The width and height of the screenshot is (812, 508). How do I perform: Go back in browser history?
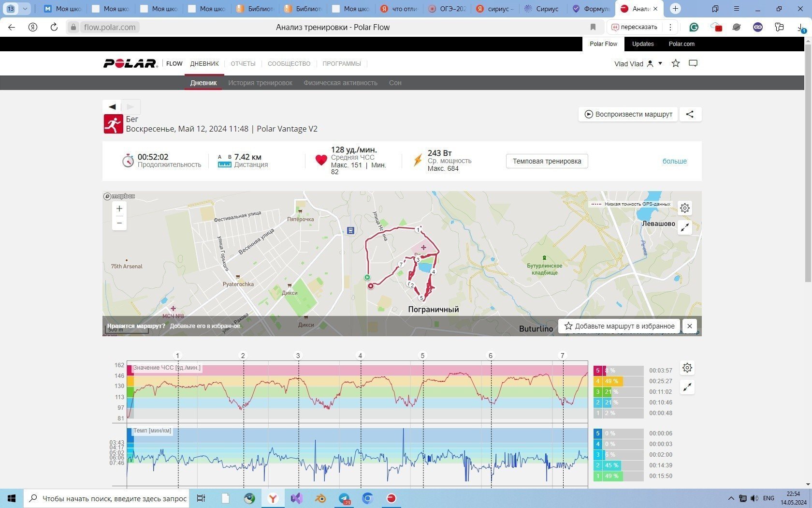(12, 27)
